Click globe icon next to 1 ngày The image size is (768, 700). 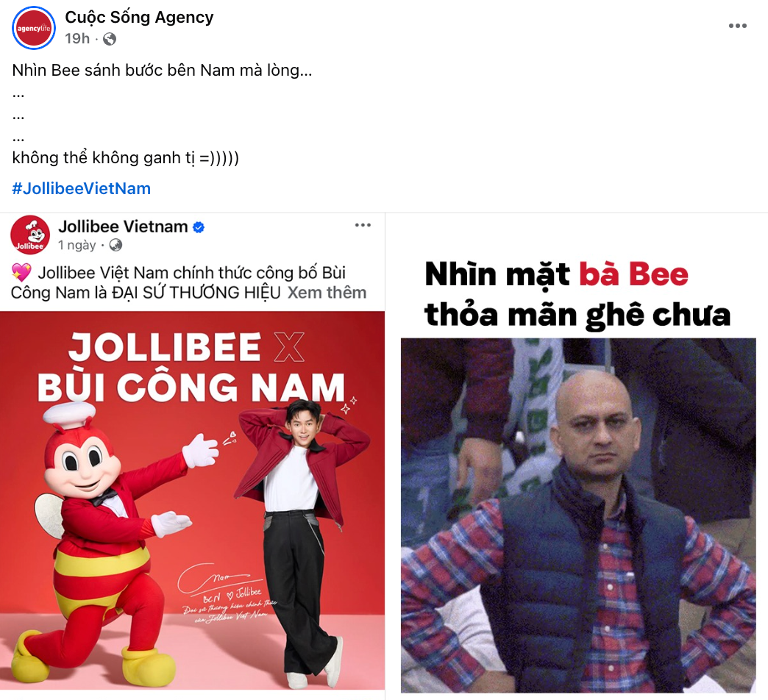click(x=115, y=245)
